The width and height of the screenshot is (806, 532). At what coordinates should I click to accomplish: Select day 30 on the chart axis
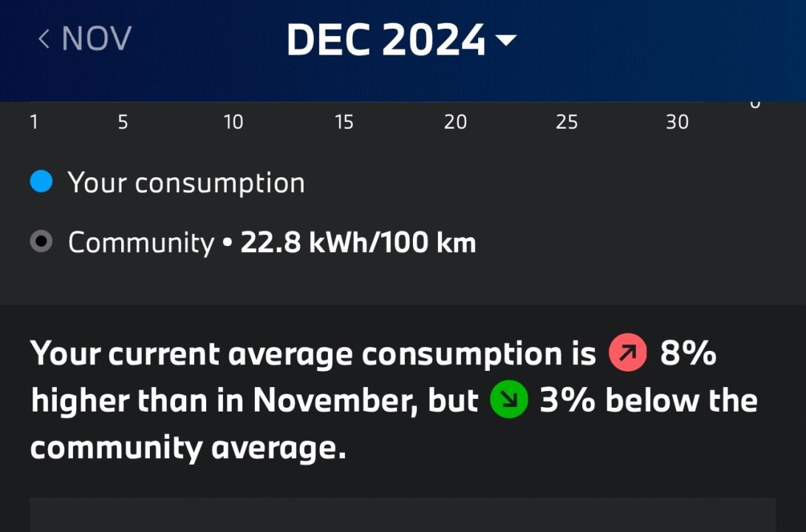click(x=677, y=122)
